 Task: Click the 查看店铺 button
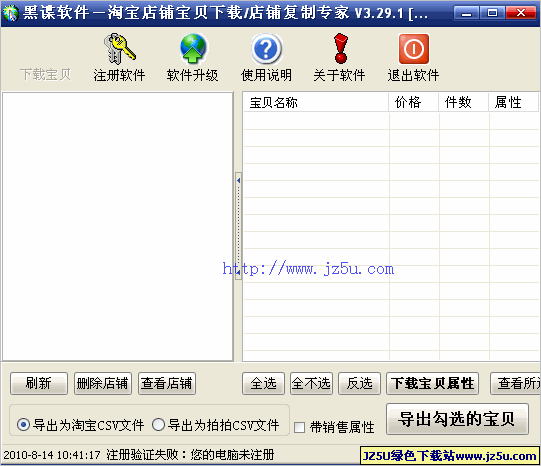167,383
